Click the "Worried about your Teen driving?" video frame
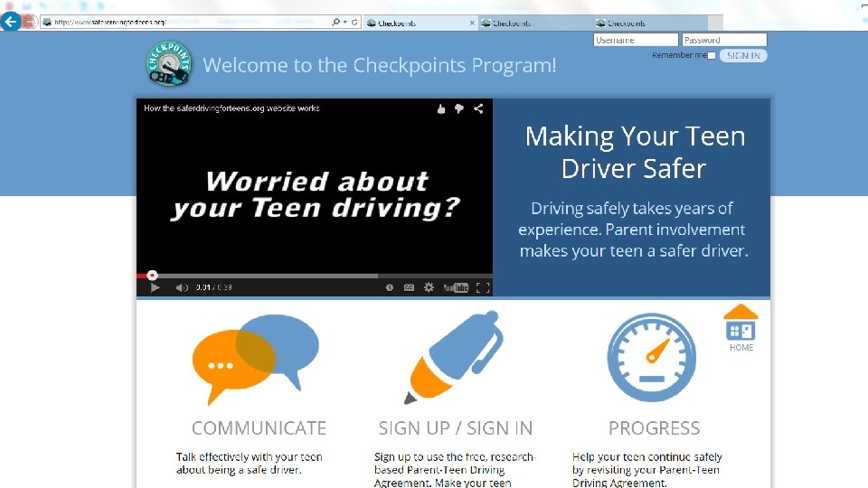Screen dimensions: 868x488 (316, 195)
